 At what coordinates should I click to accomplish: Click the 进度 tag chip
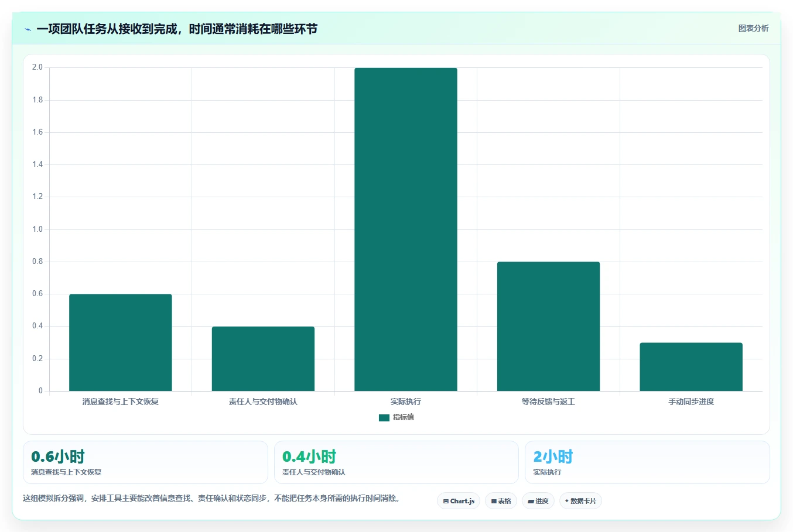coord(538,501)
